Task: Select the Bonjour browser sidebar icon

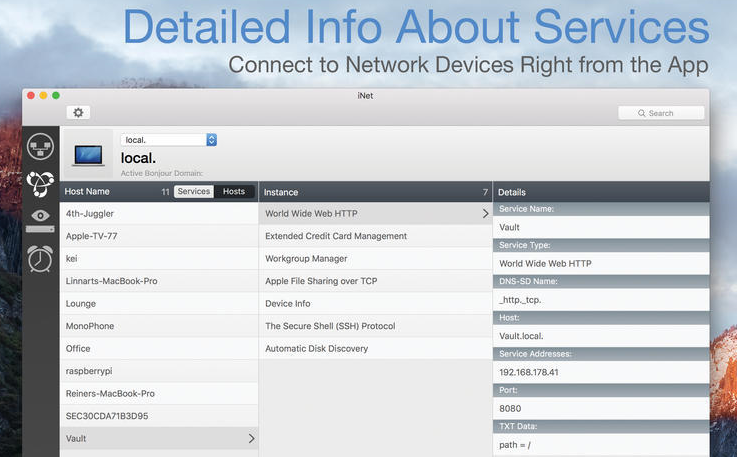Action: click(40, 183)
